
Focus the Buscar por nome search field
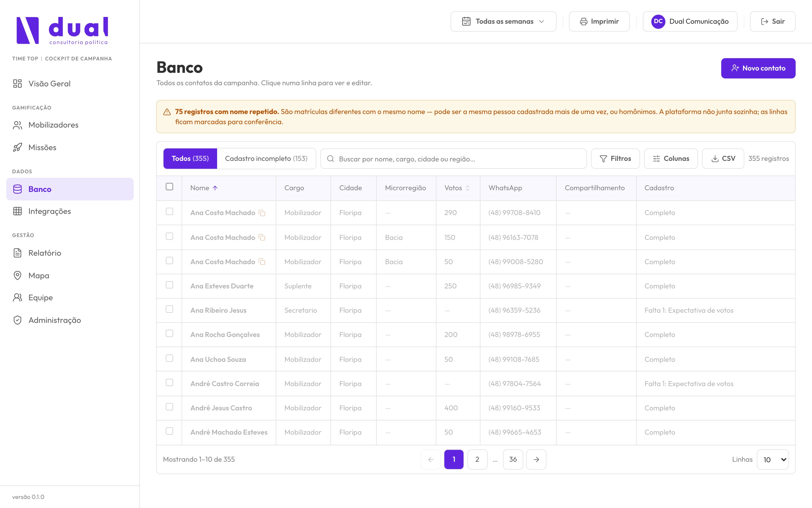(453, 159)
